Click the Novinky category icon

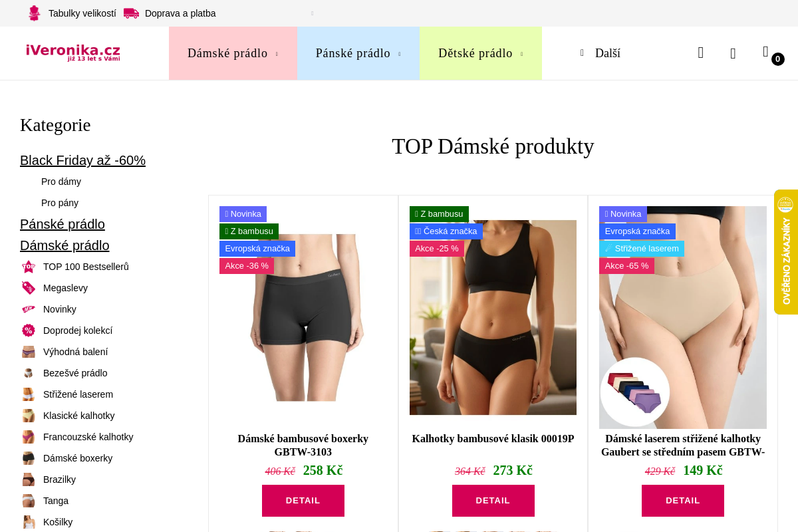29,309
